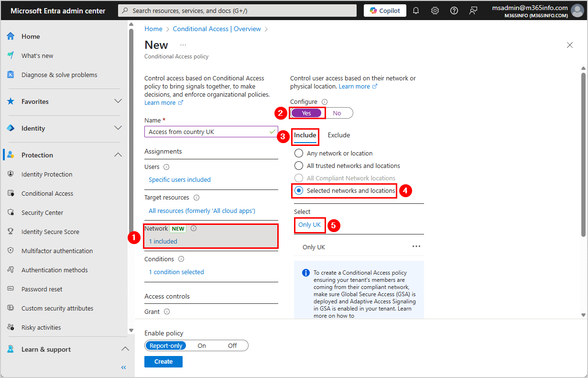This screenshot has width=588, height=378.
Task: Click the policy Name input field
Action: coord(211,132)
